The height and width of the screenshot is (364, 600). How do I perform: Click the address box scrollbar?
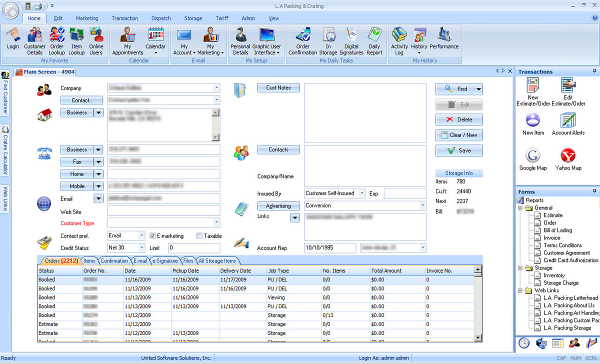[x=216, y=124]
